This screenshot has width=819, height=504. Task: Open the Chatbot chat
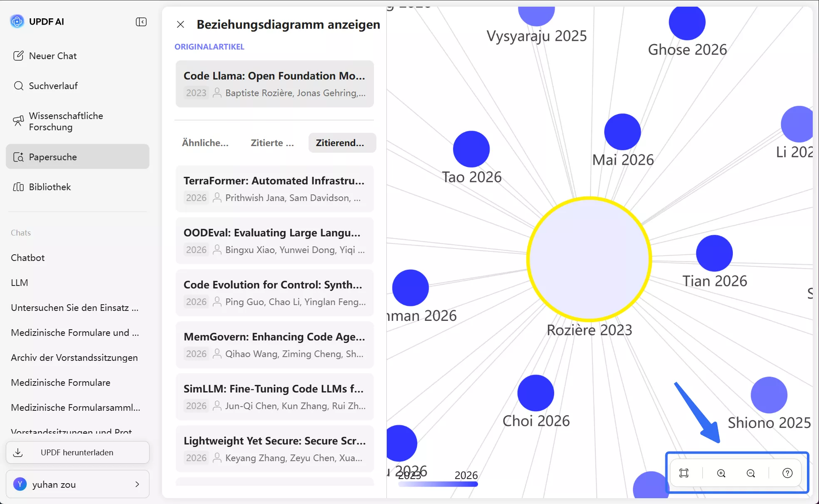[27, 258]
